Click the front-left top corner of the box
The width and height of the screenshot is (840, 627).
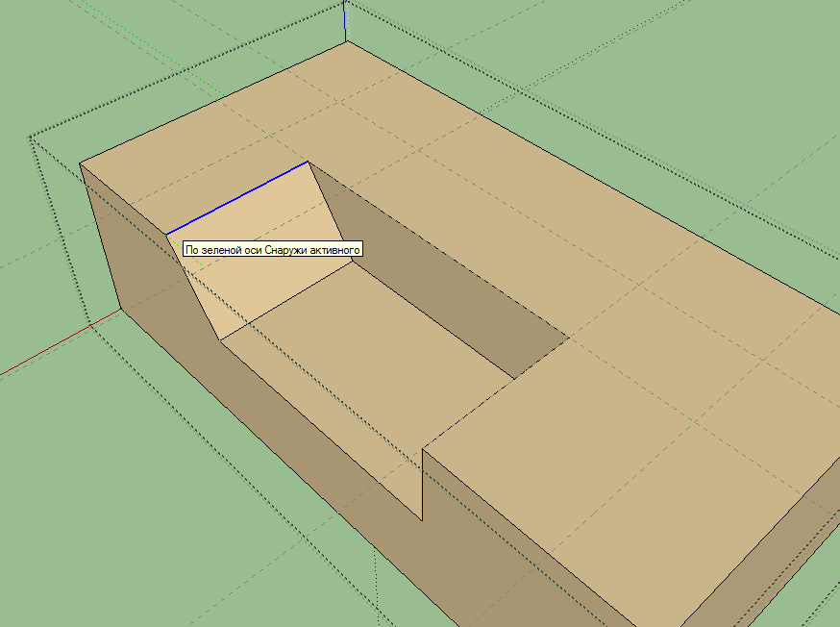(x=80, y=163)
